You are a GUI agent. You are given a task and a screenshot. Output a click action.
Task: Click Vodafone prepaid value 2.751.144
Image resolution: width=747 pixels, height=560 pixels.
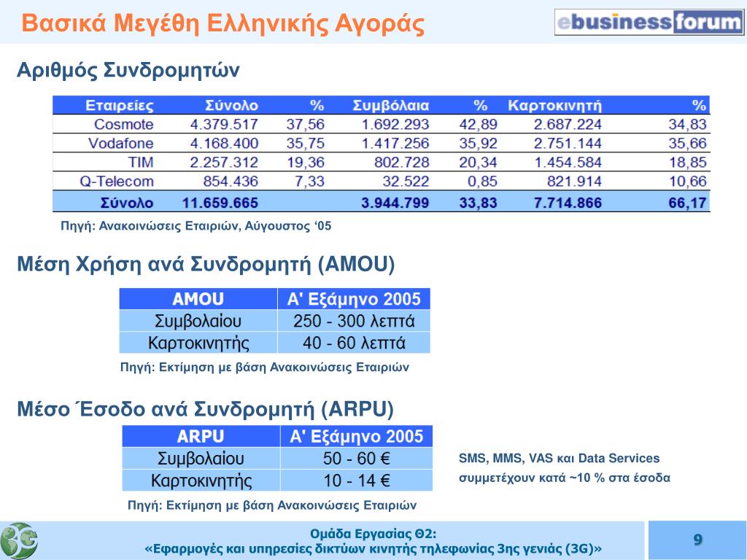coord(568,144)
